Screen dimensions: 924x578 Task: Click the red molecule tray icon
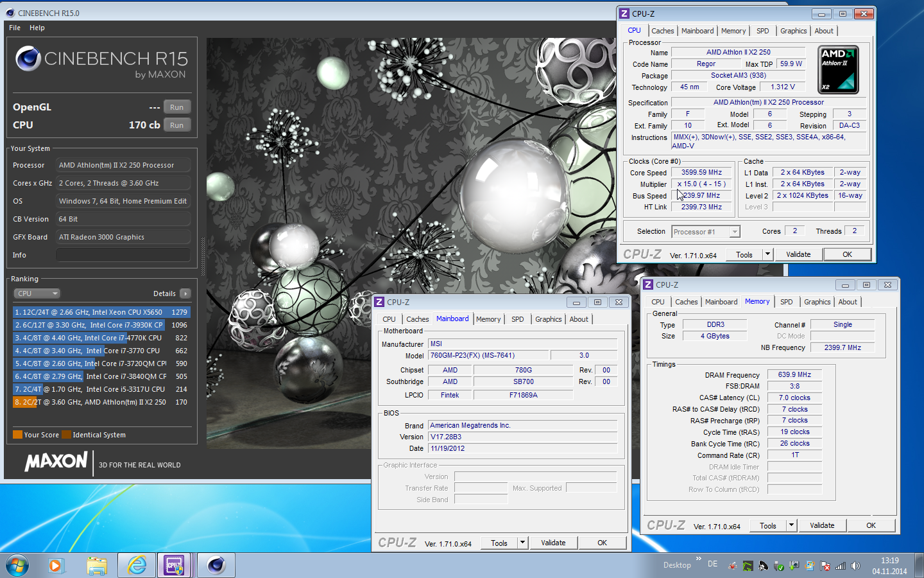732,566
